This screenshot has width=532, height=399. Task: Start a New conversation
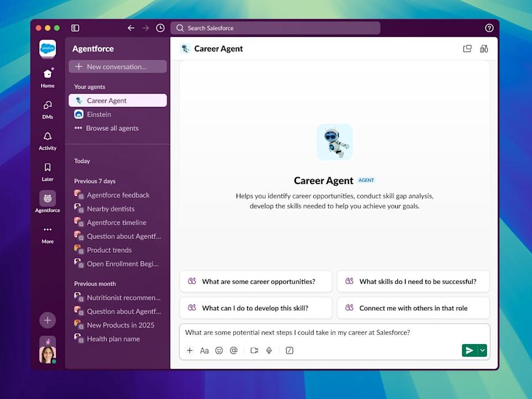coord(117,66)
